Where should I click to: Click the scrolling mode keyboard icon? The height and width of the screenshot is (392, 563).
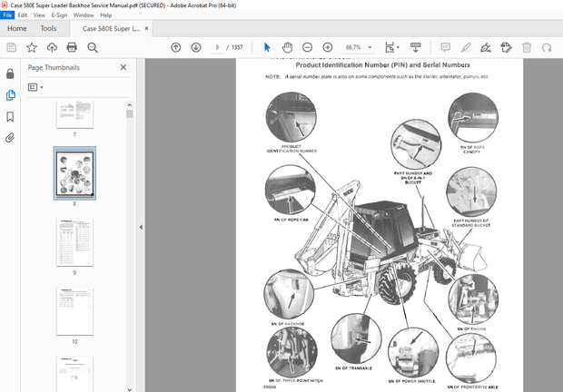415,47
